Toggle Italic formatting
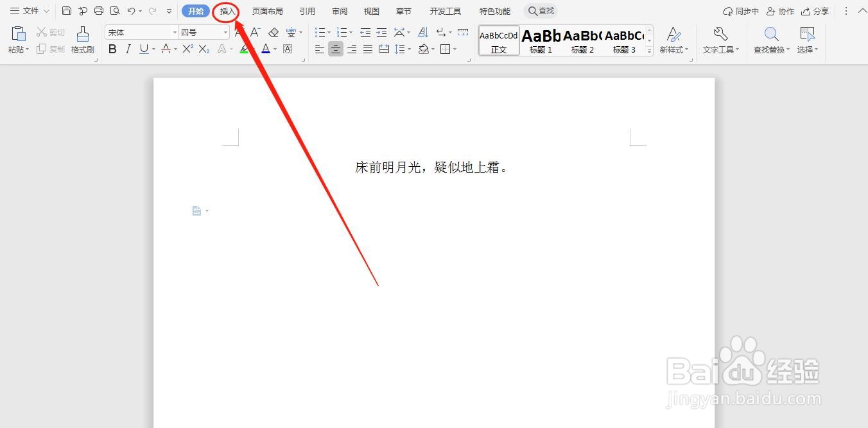Viewport: 868px width, 428px height. pyautogui.click(x=128, y=49)
